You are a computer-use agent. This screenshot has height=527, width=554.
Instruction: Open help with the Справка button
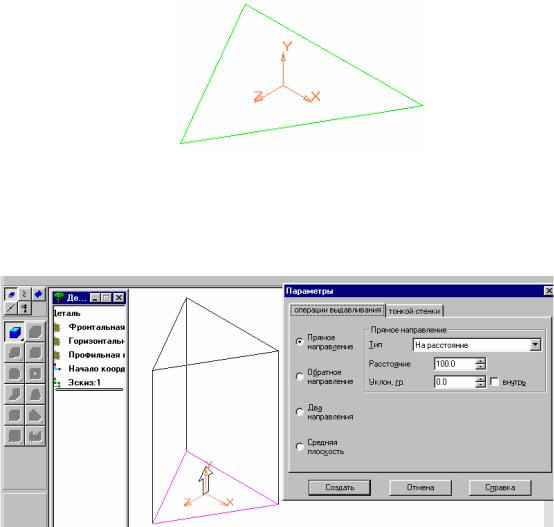(500, 487)
